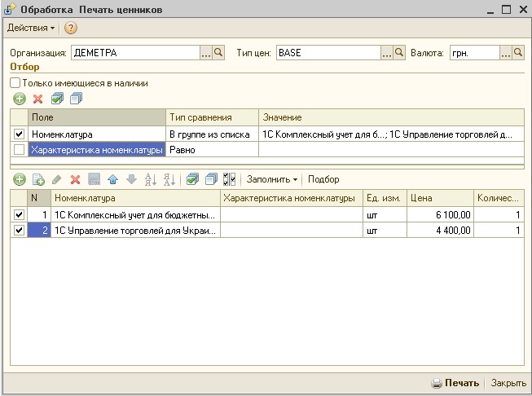The image size is (532, 396).
Task: Maximize the Печать ценников window
Action: (x=506, y=10)
